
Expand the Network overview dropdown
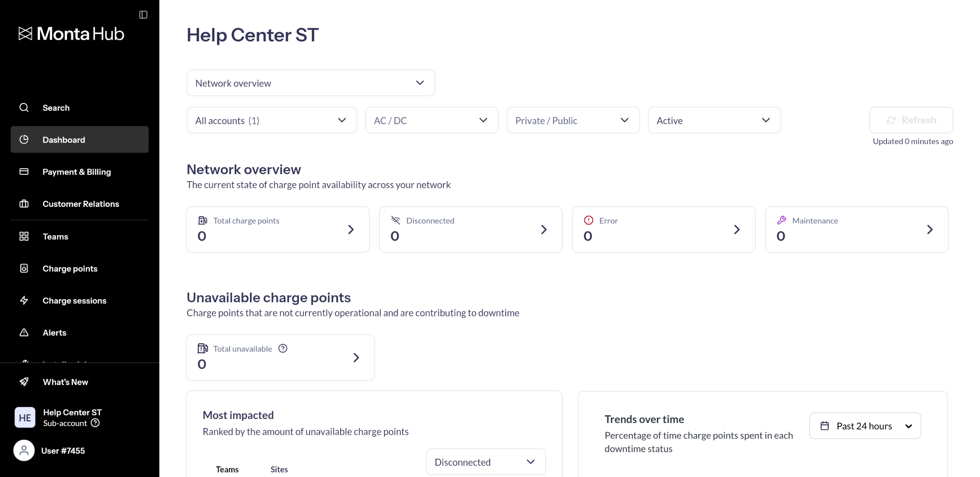310,83
